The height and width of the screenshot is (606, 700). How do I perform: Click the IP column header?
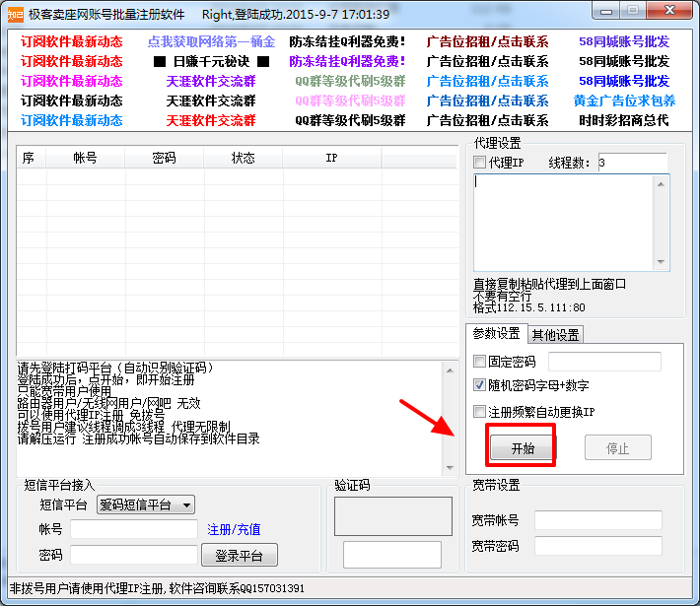(x=332, y=158)
